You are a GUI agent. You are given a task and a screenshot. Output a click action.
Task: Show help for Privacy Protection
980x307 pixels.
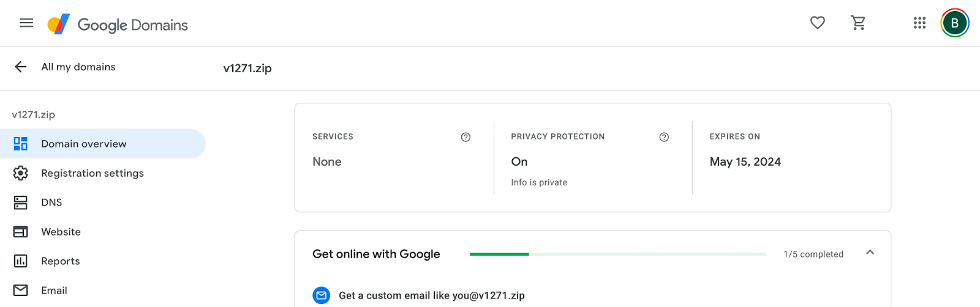click(x=664, y=137)
